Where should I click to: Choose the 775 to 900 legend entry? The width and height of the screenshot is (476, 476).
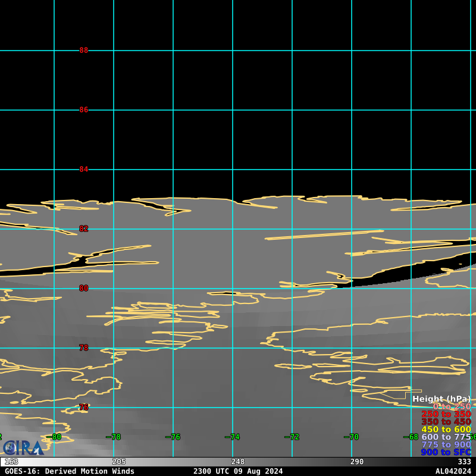[x=446, y=444]
